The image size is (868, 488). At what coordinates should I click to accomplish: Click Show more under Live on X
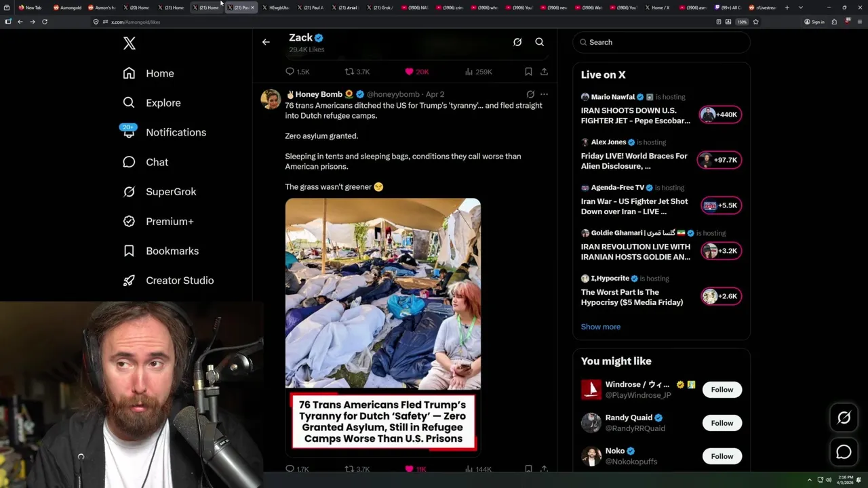click(x=601, y=327)
